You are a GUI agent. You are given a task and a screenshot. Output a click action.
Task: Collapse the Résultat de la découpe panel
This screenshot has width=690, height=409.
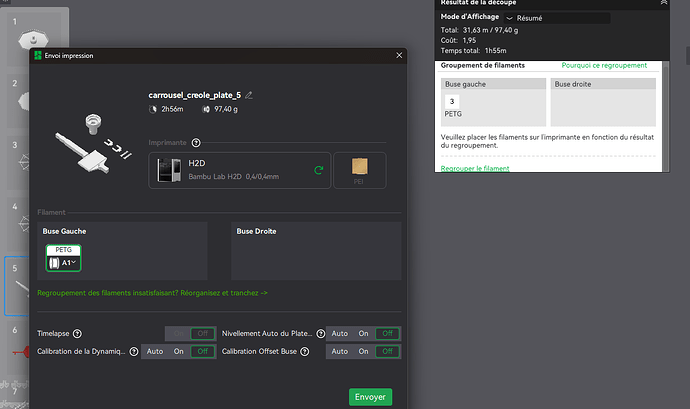(664, 3)
